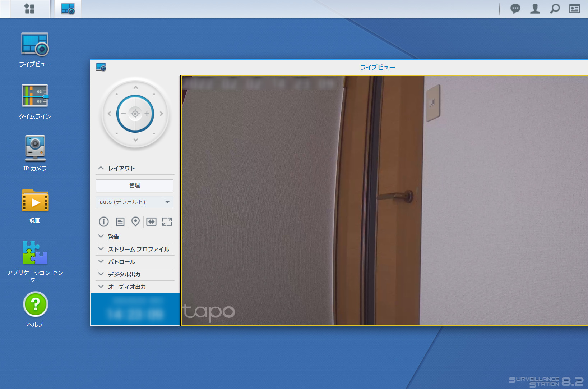Open the E-map location pin icon
Viewport: 588px width, 389px height.
coord(135,221)
